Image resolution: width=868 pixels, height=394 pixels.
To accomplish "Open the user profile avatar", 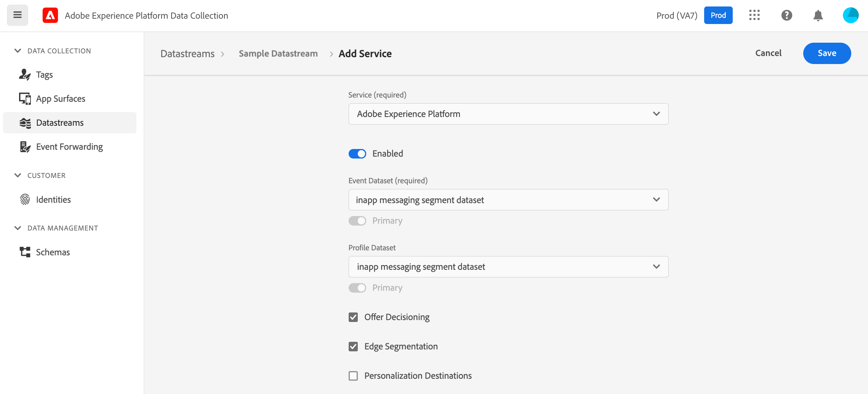I will click(x=850, y=15).
